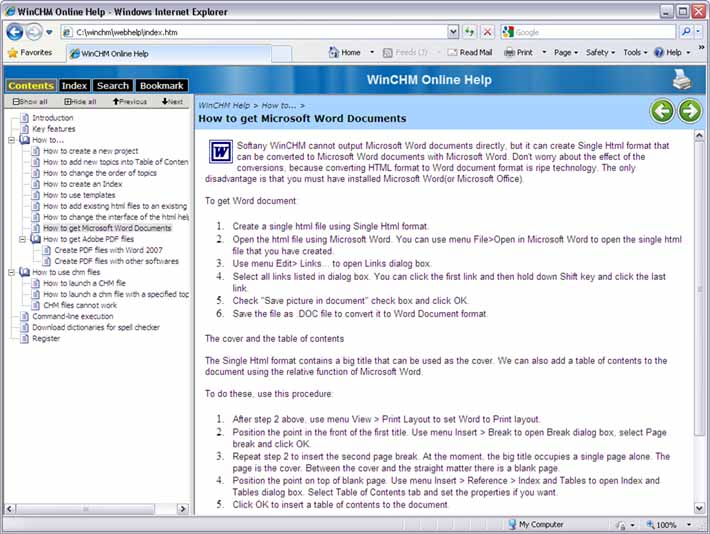Click the browser Back button

pyautogui.click(x=15, y=32)
